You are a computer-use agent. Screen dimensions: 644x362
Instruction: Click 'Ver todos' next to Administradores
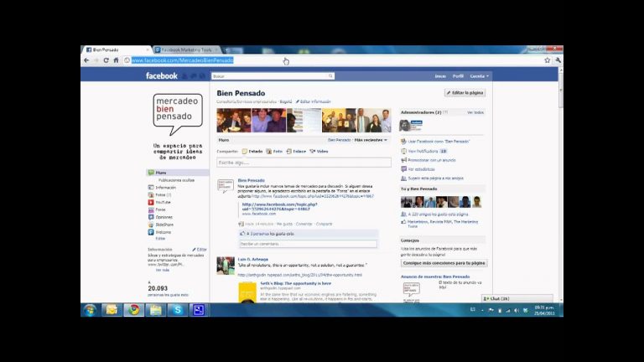[x=475, y=112]
